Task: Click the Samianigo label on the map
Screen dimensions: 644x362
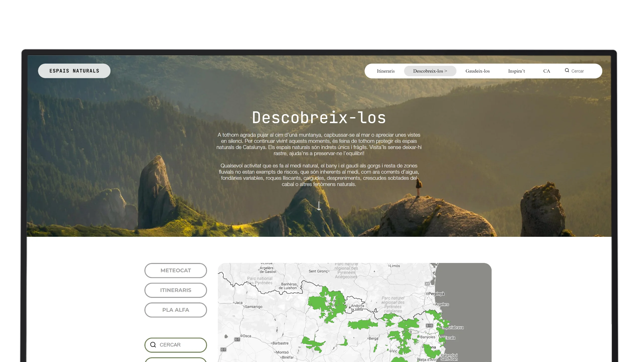Action: click(x=254, y=307)
